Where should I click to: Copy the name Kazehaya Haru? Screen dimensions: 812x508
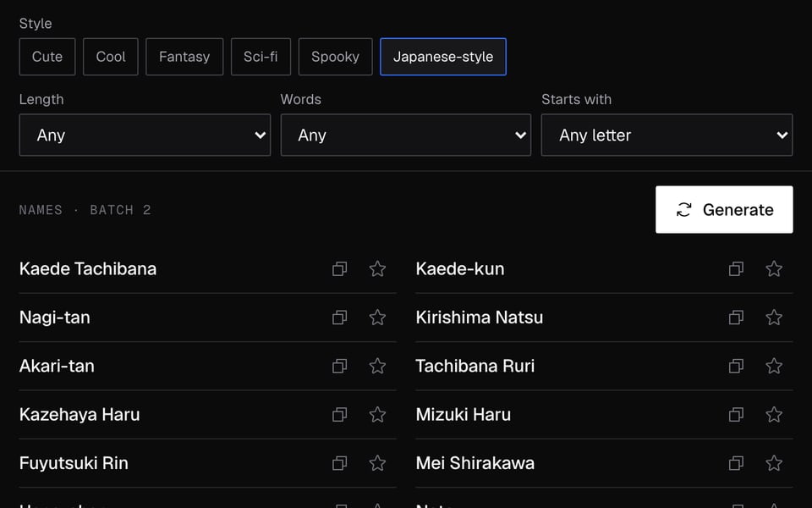click(340, 414)
